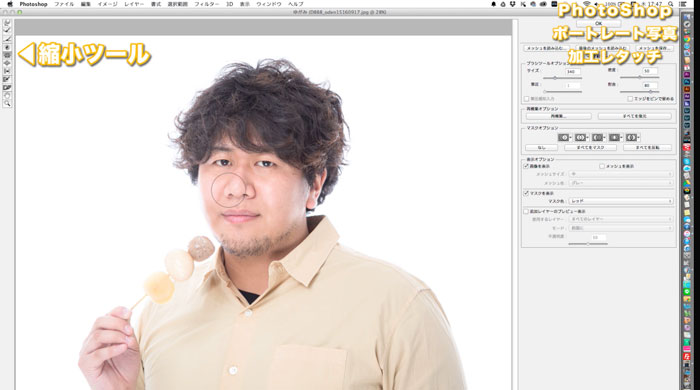The height and width of the screenshot is (390, 700).
Task: Select the Reconstruct tool in Liquify toolbar
Action: pyautogui.click(x=7, y=31)
